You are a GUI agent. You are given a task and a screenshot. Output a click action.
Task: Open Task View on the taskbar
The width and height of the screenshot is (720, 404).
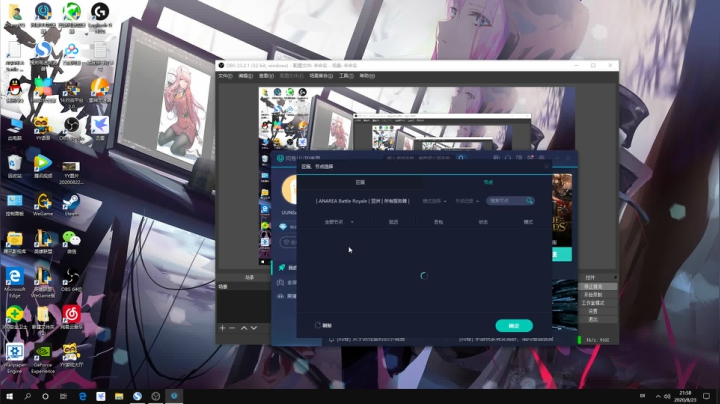[x=63, y=396]
